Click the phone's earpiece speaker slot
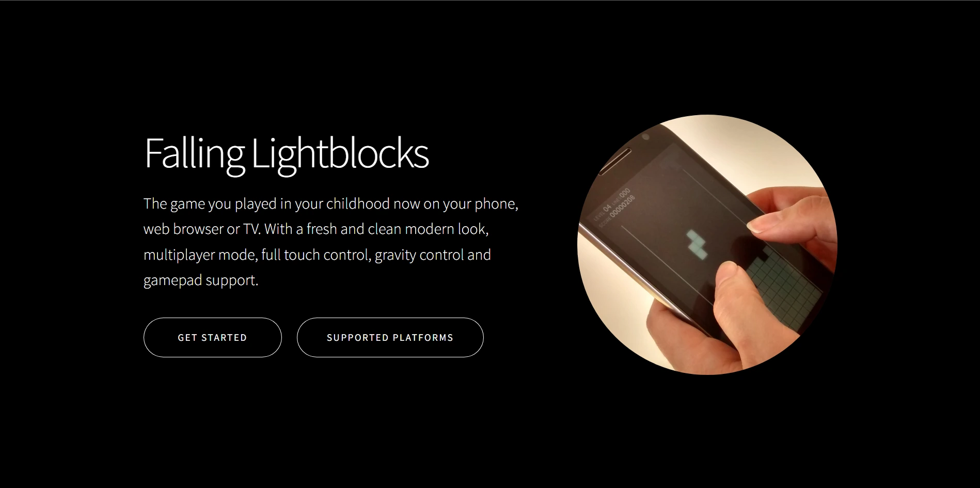The width and height of the screenshot is (980, 488). [x=614, y=161]
